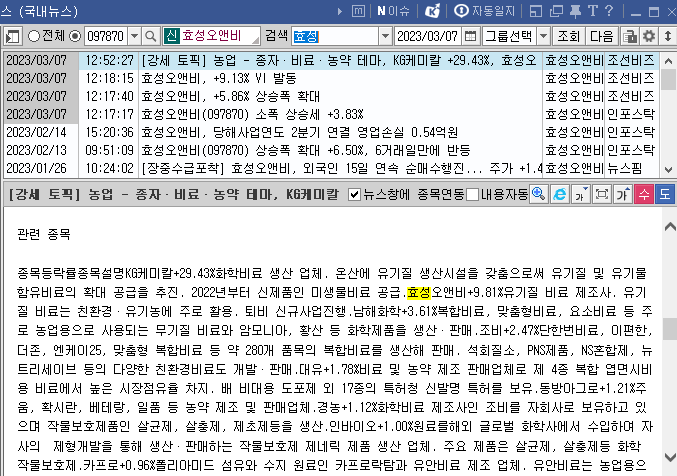Image resolution: width=677 pixels, height=476 pixels.
Task: Open the search keyword history dropdown
Action: click(385, 36)
